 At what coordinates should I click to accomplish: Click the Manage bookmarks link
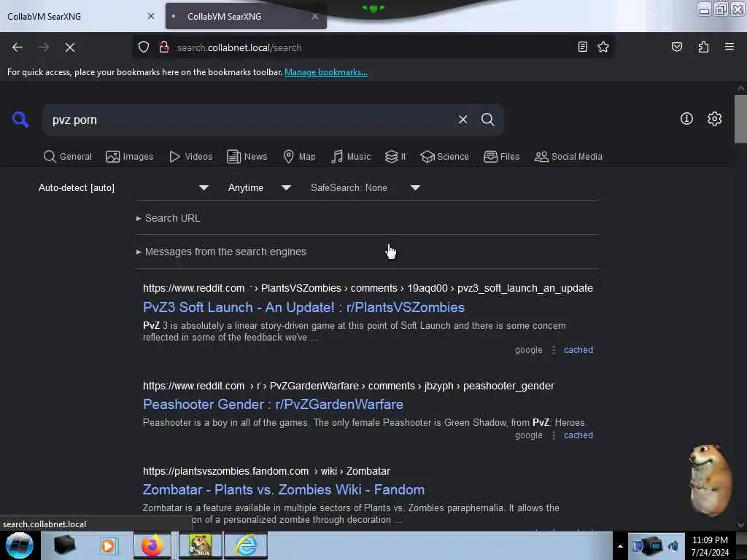[326, 72]
